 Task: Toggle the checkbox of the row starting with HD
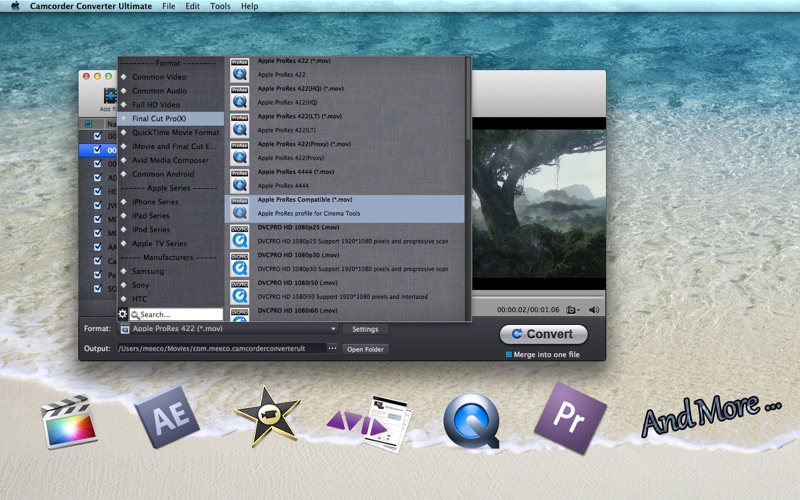click(x=97, y=191)
